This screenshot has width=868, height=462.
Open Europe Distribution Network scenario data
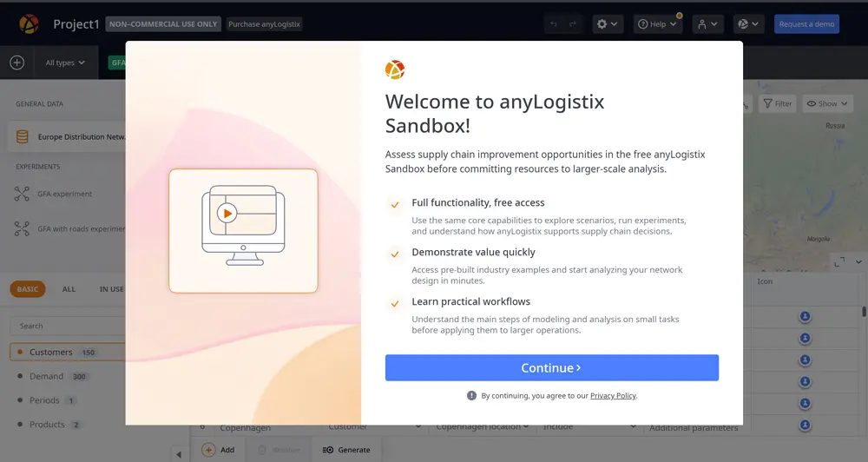coord(67,137)
